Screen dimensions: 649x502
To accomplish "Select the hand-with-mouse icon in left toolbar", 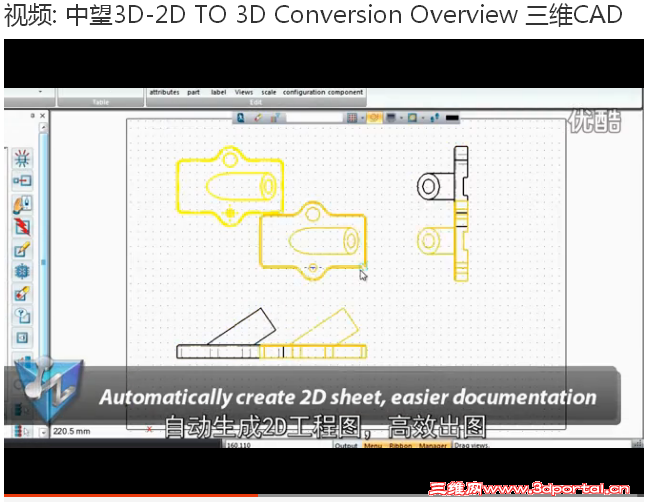I will pos(22,204).
